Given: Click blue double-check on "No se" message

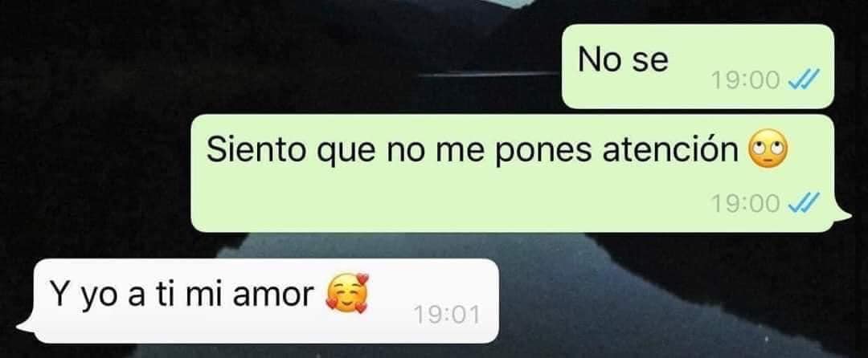Looking at the screenshot, I should (803, 81).
